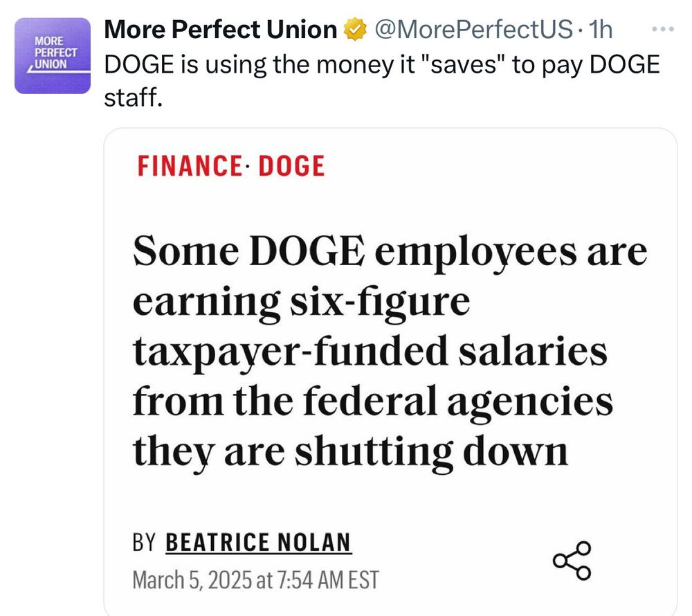Screen dimensions: 692x616
Task: Click the "taxpayer-funded salaries" headline line
Action: click(370, 352)
